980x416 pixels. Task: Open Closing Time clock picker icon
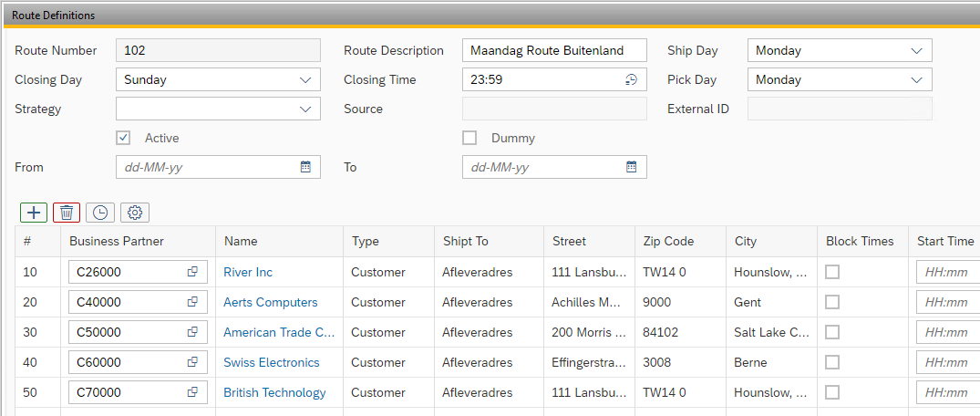[x=631, y=79]
